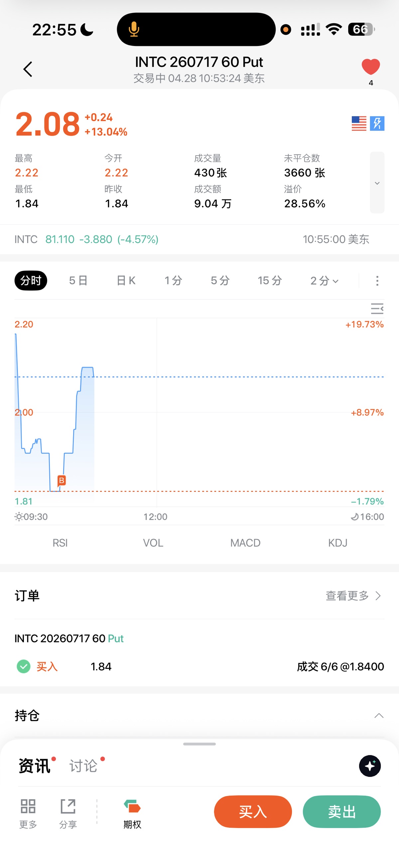Tap the 分享 share icon
Image resolution: width=399 pixels, height=868 pixels.
pyautogui.click(x=68, y=813)
